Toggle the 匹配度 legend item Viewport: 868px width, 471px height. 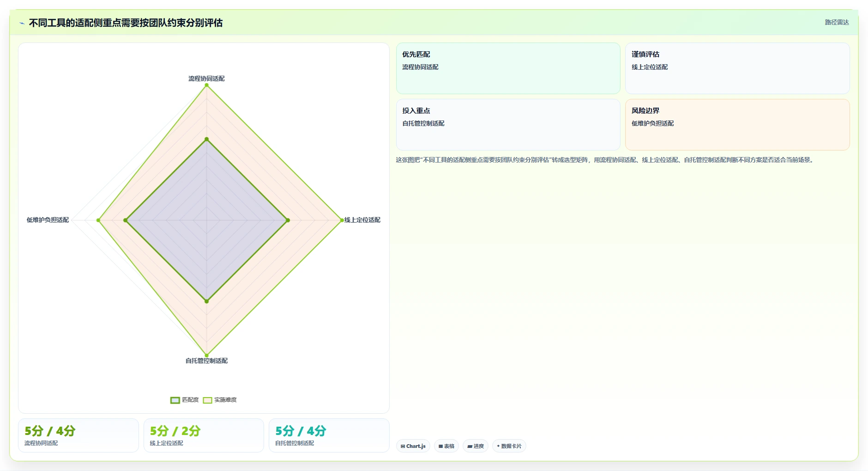[185, 400]
